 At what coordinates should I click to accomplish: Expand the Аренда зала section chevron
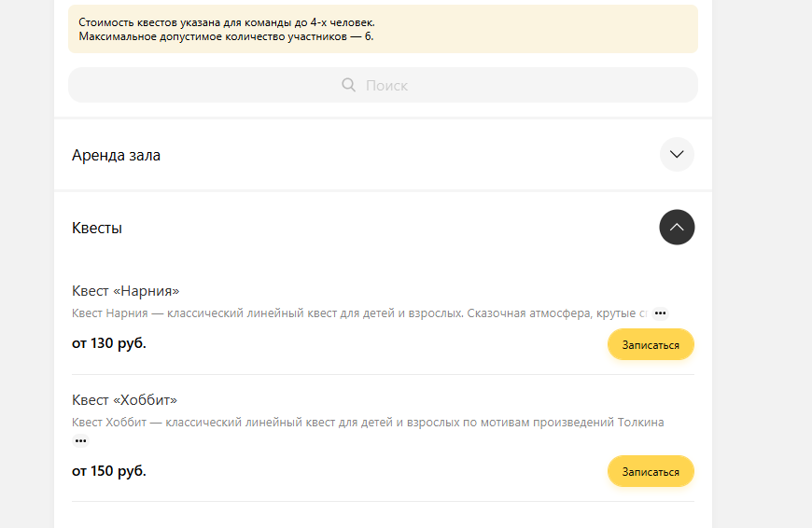[x=677, y=154]
